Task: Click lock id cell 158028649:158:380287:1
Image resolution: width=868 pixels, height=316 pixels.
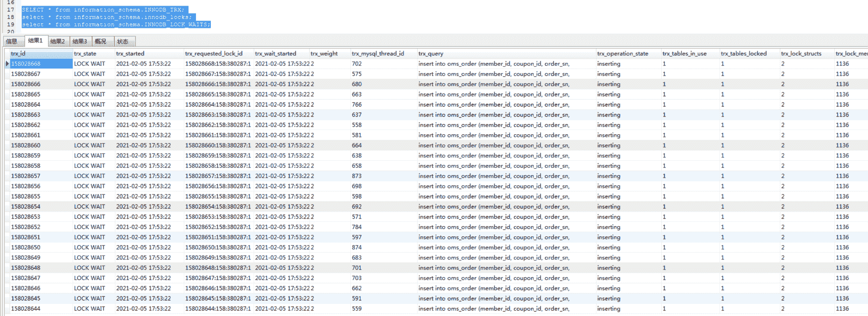Action: [219, 258]
